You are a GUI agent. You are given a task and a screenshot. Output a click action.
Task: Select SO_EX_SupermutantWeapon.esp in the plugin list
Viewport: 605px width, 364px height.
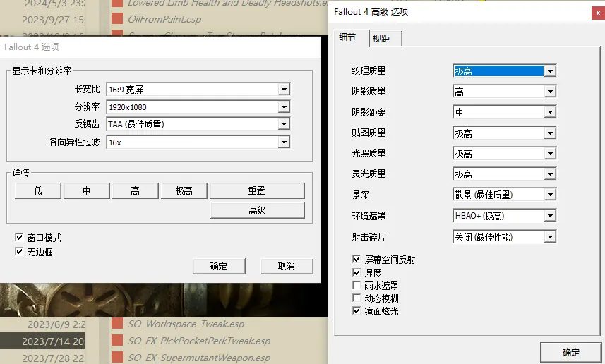[199, 358]
